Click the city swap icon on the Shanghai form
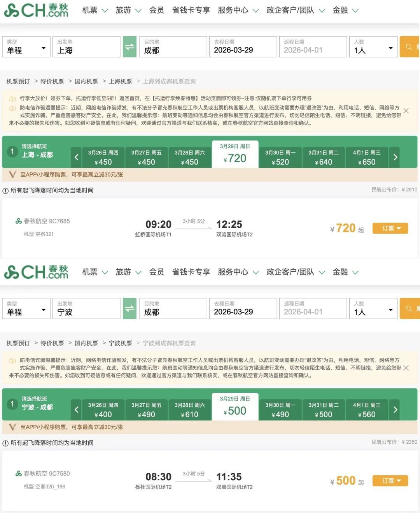 (129, 47)
